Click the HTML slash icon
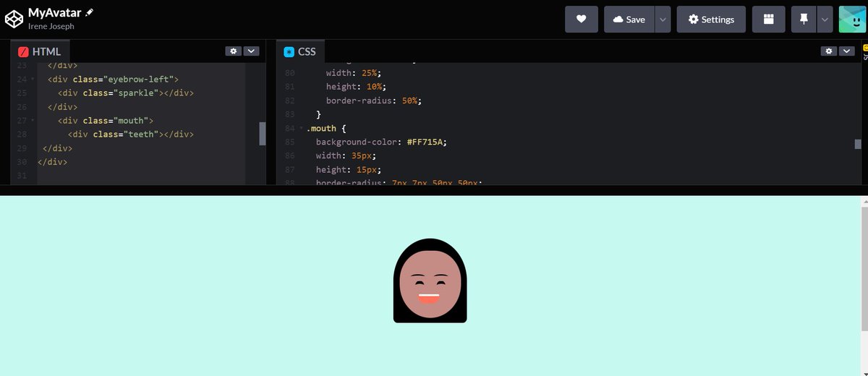Screen dimensions: 868x376 [x=23, y=52]
